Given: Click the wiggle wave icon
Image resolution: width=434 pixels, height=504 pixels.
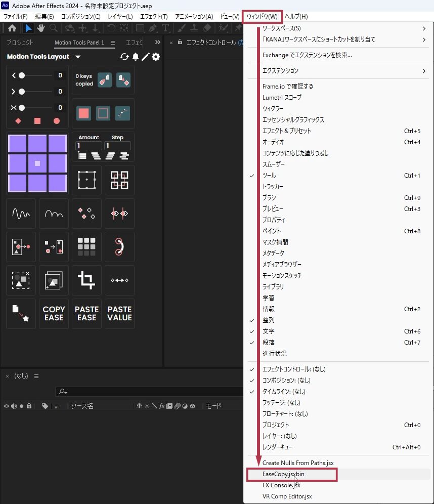Looking at the screenshot, I should [21, 214].
